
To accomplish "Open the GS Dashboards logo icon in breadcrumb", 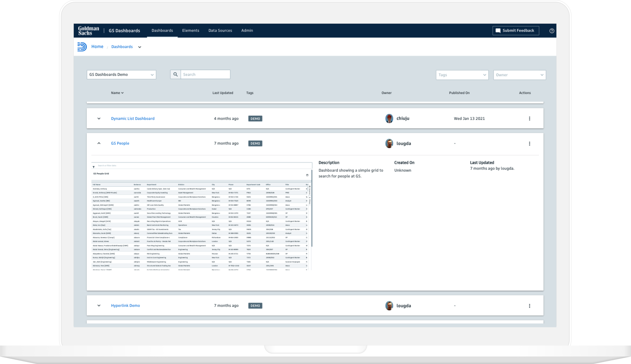I will pyautogui.click(x=82, y=46).
